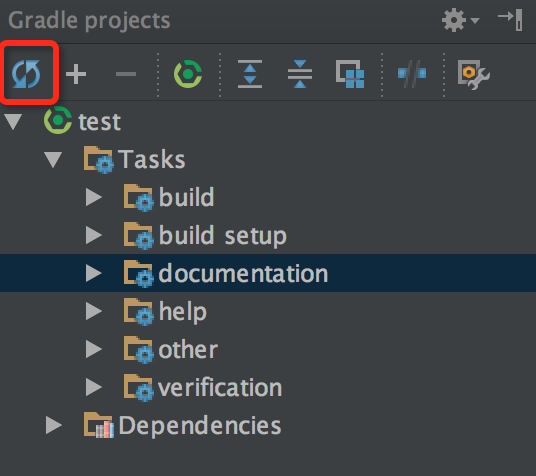Toggle the module grouping icon

(350, 74)
